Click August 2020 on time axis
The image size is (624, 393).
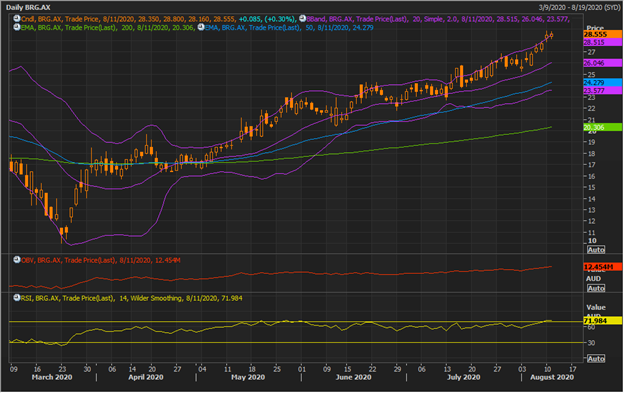552,377
